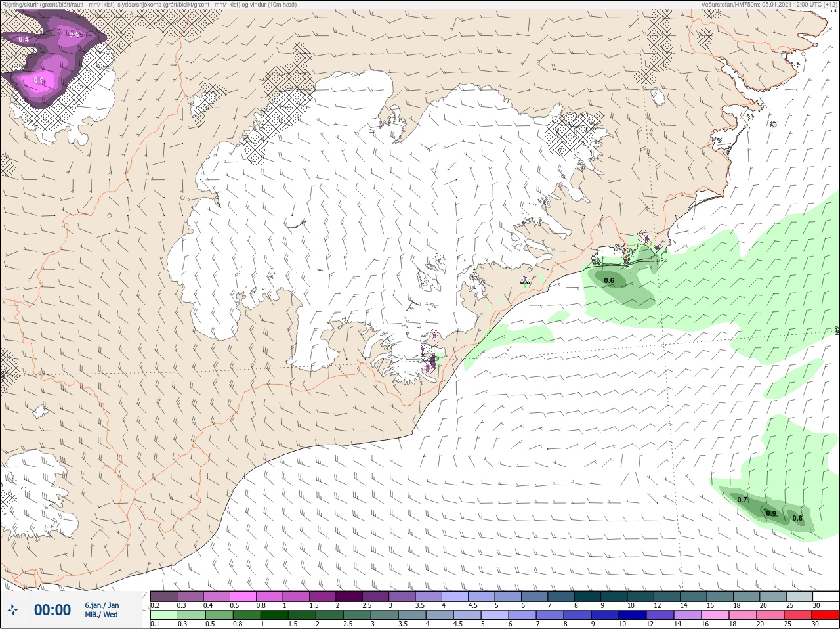Select the Mið./Wed weekday label

101,615
